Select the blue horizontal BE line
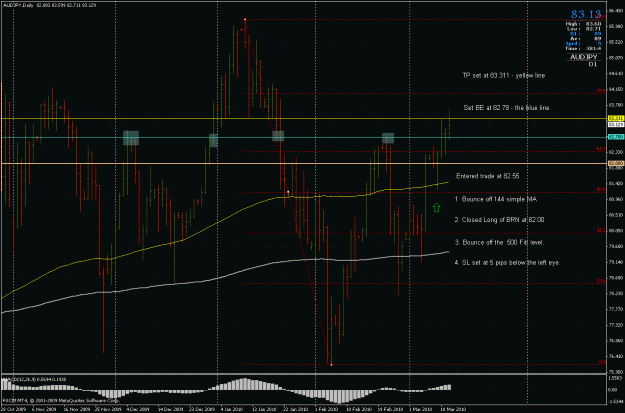Screen dimensions: 625x413 pyautogui.click(x=304, y=138)
